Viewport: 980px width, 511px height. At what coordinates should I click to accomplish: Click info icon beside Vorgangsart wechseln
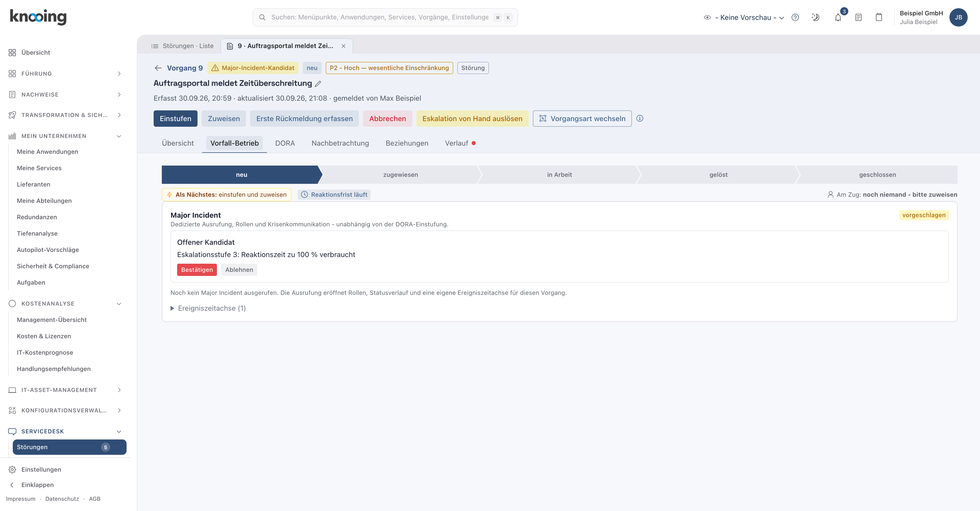[x=640, y=118]
